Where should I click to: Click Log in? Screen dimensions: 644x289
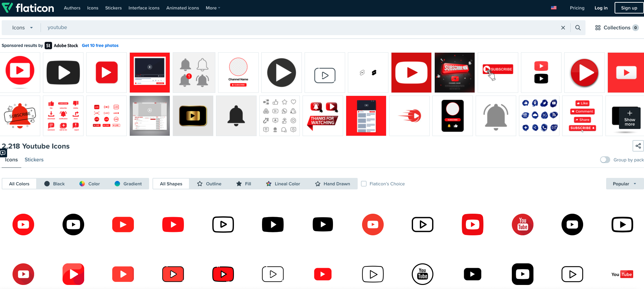coord(601,8)
